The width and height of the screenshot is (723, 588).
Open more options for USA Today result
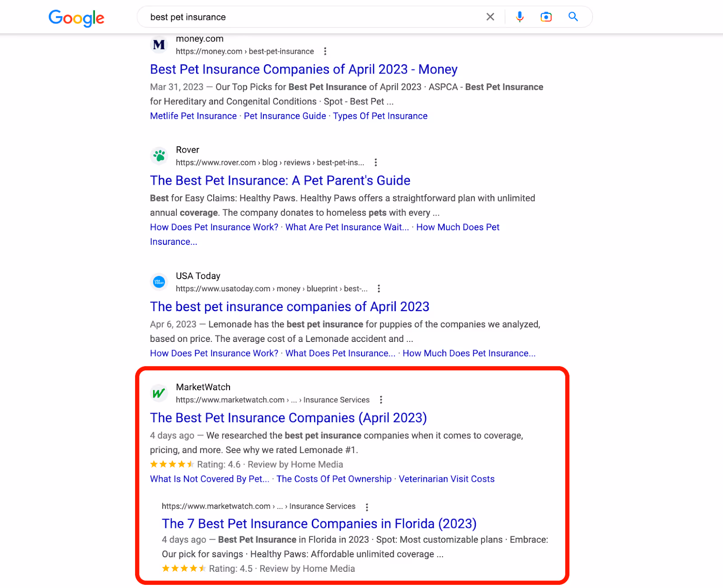[x=379, y=289]
